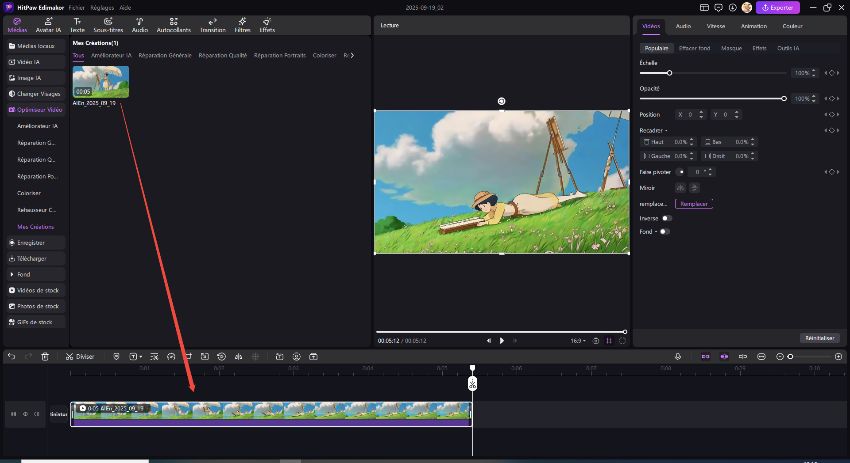Open Changer Visages in sidebar
The width and height of the screenshot is (850, 463).
(x=36, y=94)
